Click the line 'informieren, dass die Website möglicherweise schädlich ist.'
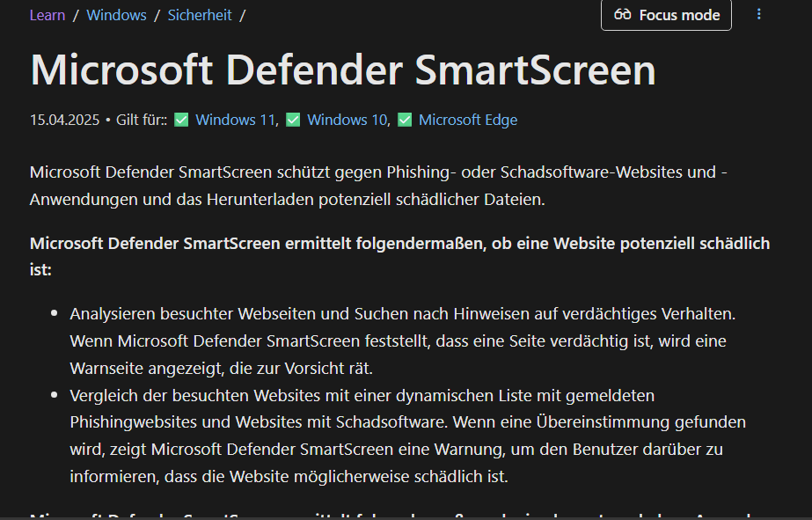The width and height of the screenshot is (812, 520). (289, 477)
